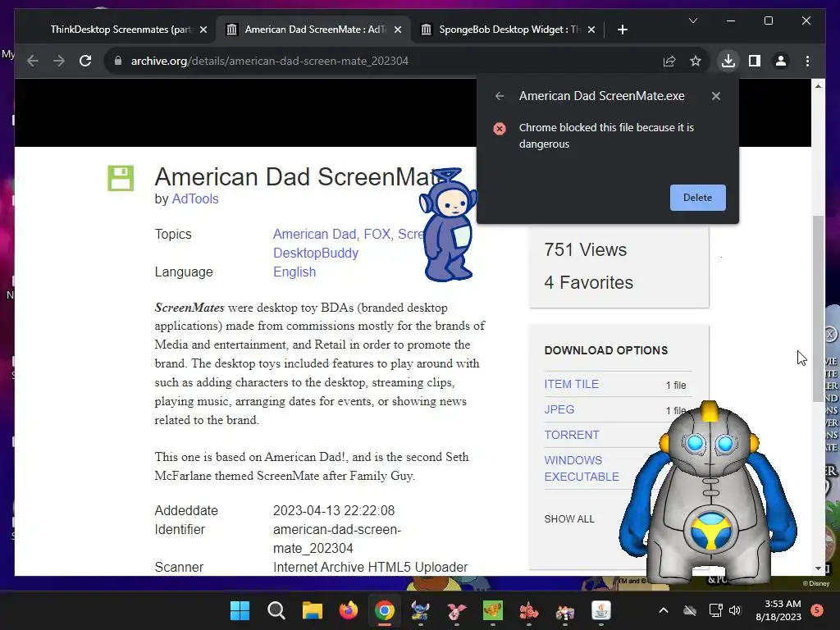This screenshot has height=630, width=840.
Task: Open the Windows Start menu
Action: pos(240,610)
